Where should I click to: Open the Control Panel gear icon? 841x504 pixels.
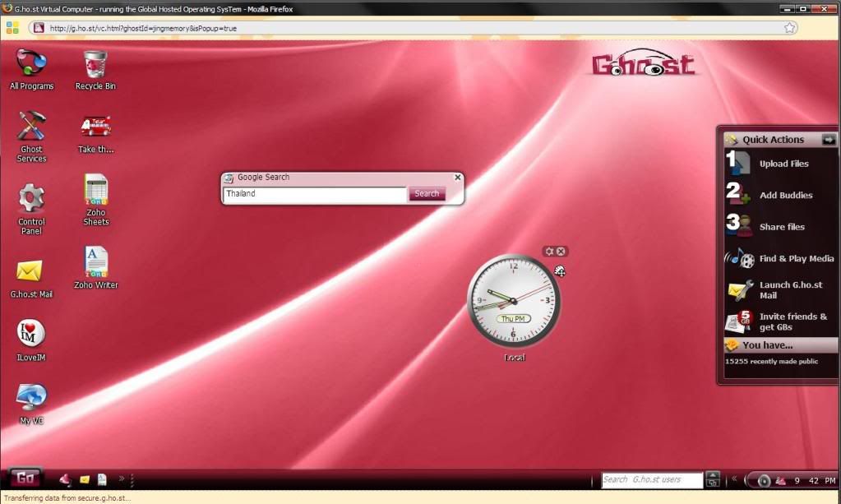tap(31, 208)
